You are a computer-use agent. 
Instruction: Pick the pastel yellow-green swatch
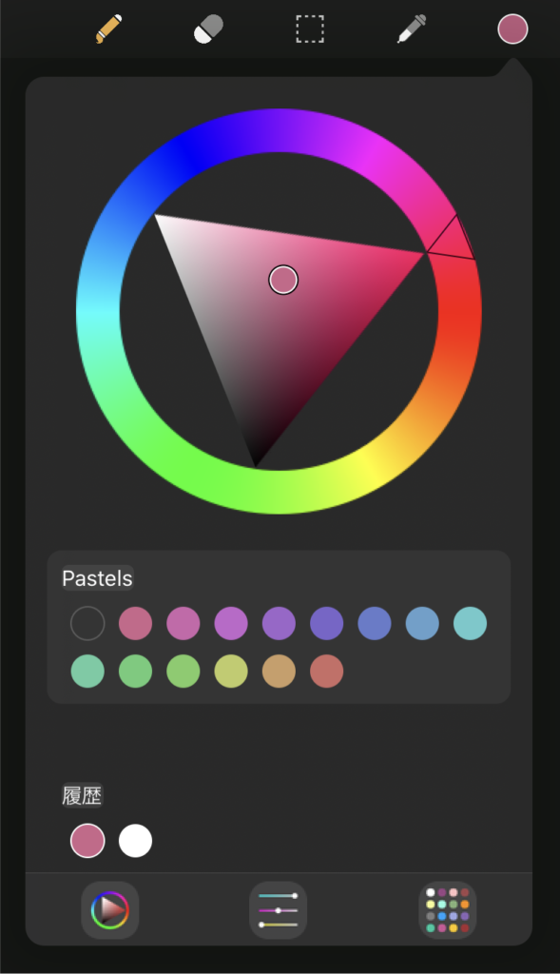[231, 671]
